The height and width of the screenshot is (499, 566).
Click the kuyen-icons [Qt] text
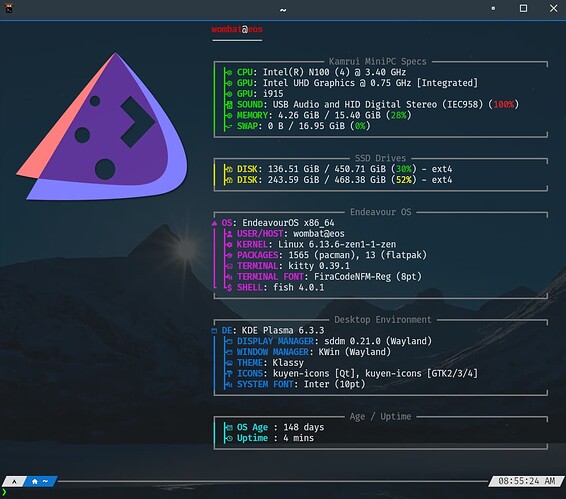[314, 374]
